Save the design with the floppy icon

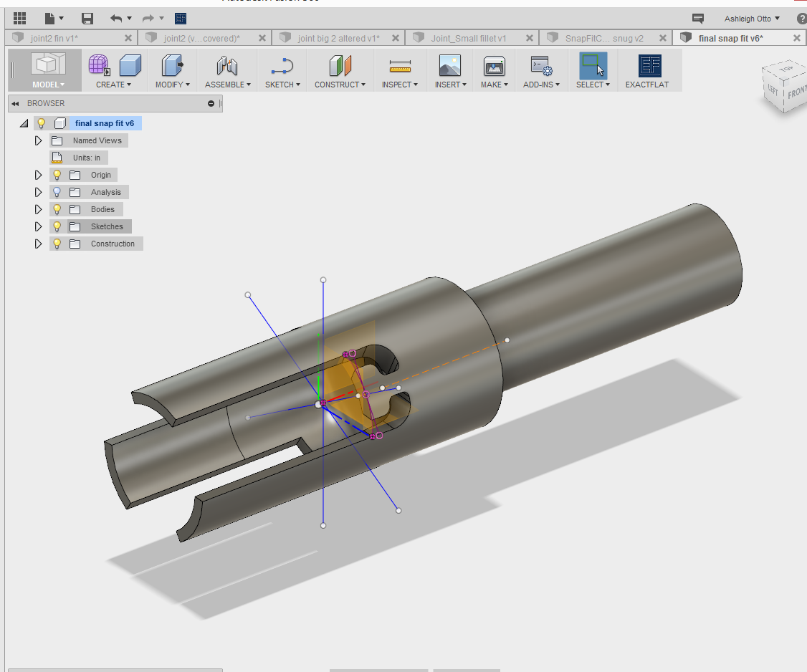click(87, 19)
